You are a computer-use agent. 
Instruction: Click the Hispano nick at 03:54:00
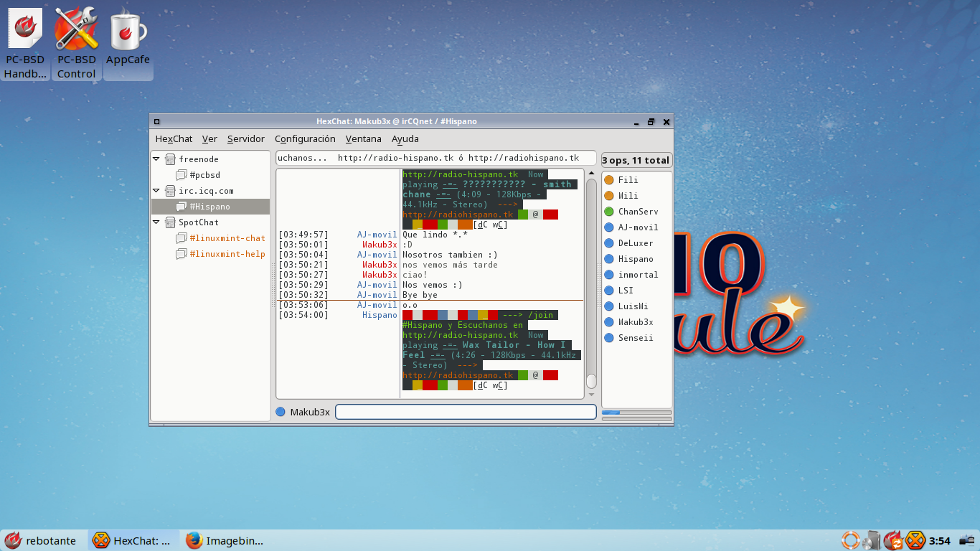380,315
